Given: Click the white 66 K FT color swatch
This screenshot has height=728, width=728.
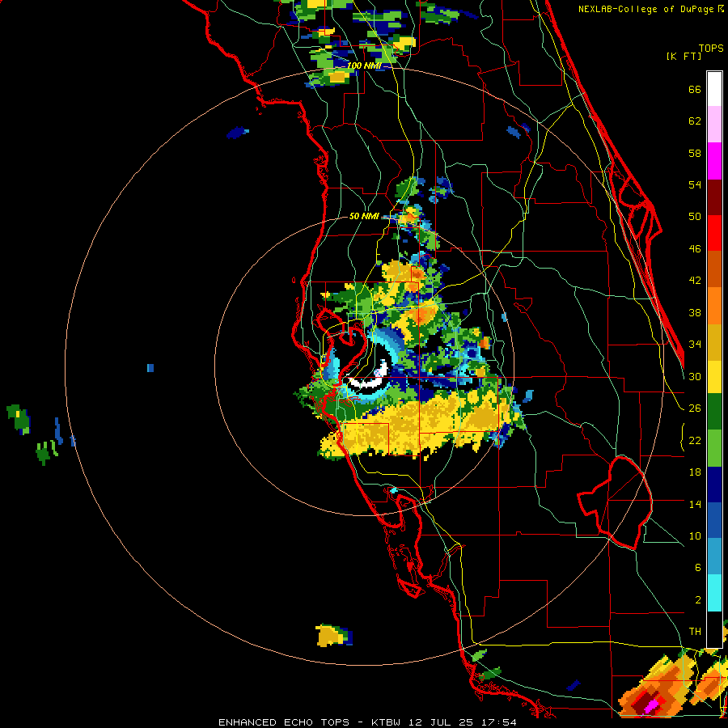Looking at the screenshot, I should click(714, 89).
